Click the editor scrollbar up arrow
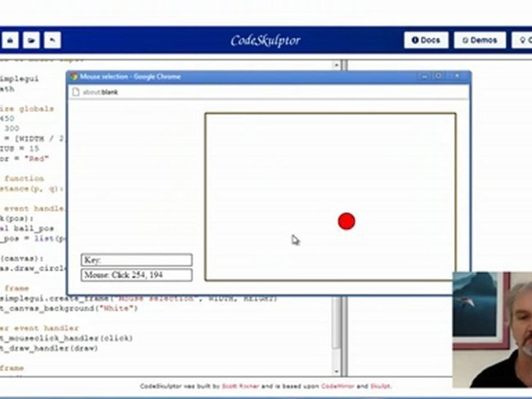 pyautogui.click(x=336, y=65)
